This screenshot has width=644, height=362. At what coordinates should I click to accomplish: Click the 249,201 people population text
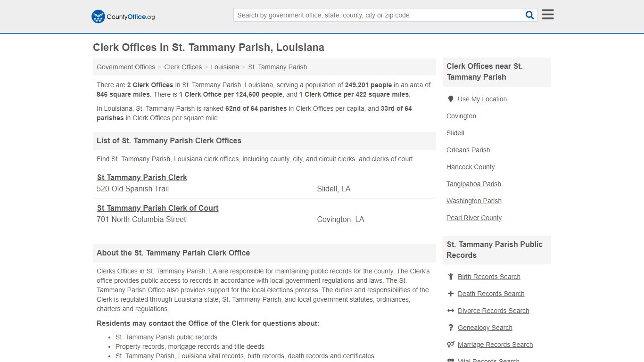[x=368, y=85]
